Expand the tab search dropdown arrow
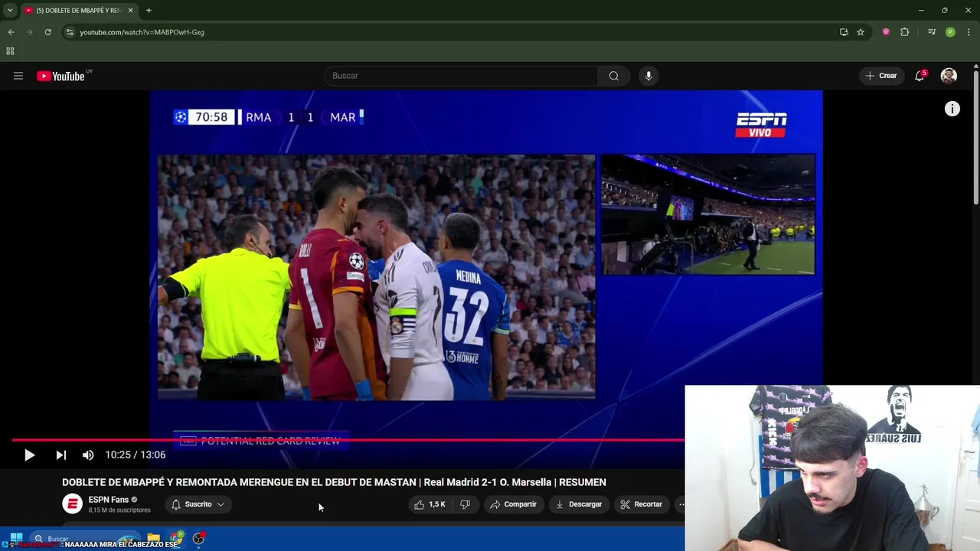 [x=10, y=11]
